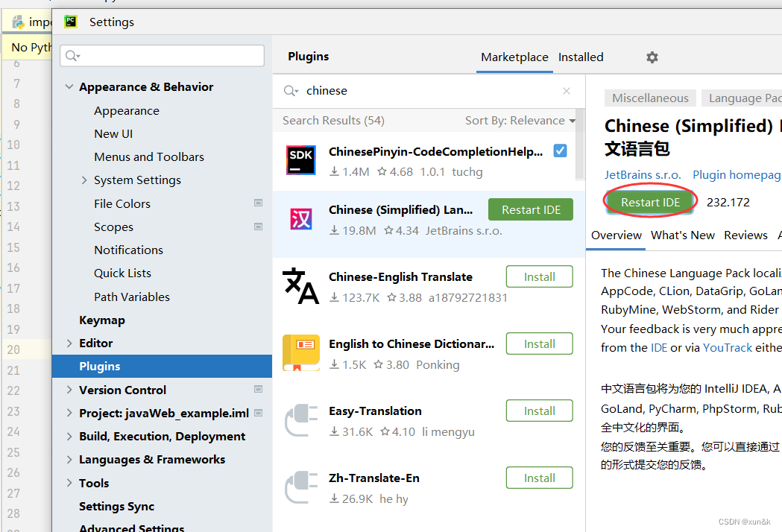782x532 pixels.
Task: Expand the Project: javaWeb_example.iml section
Action: [x=69, y=413]
